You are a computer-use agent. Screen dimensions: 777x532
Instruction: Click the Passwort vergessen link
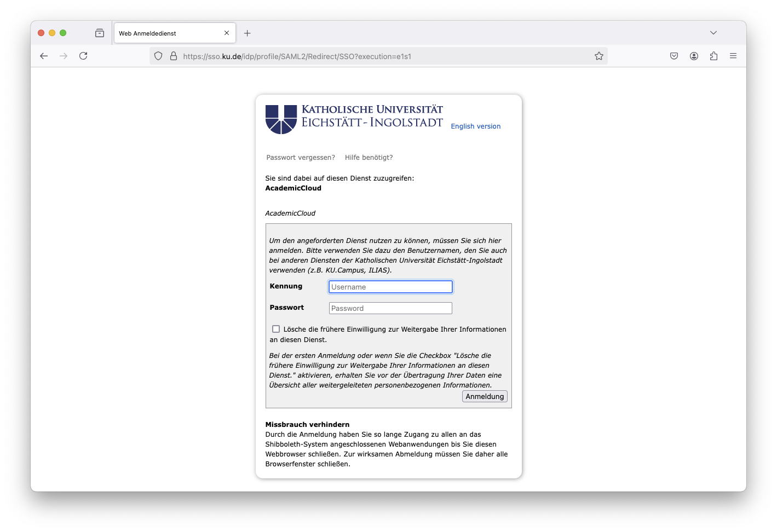click(301, 157)
